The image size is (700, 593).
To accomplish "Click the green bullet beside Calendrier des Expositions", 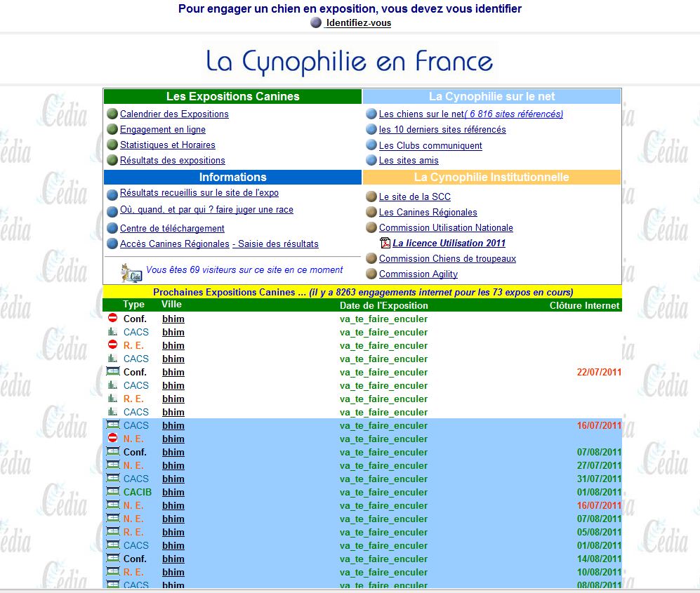I will click(112, 114).
